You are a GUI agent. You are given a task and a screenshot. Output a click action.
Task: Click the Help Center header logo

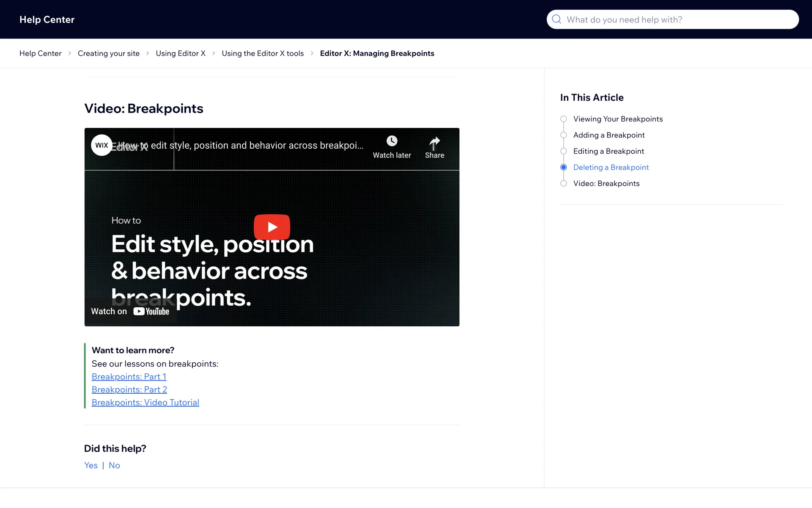point(47,19)
